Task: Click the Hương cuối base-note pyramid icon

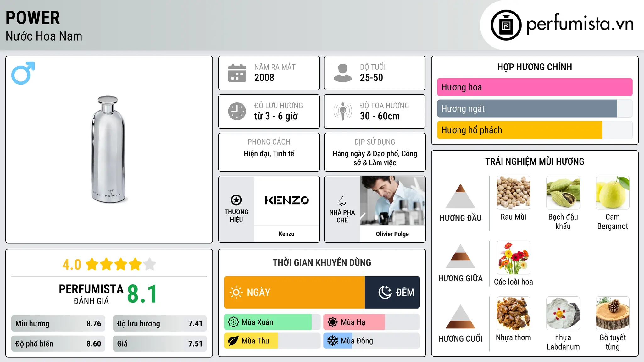Action: click(x=460, y=316)
